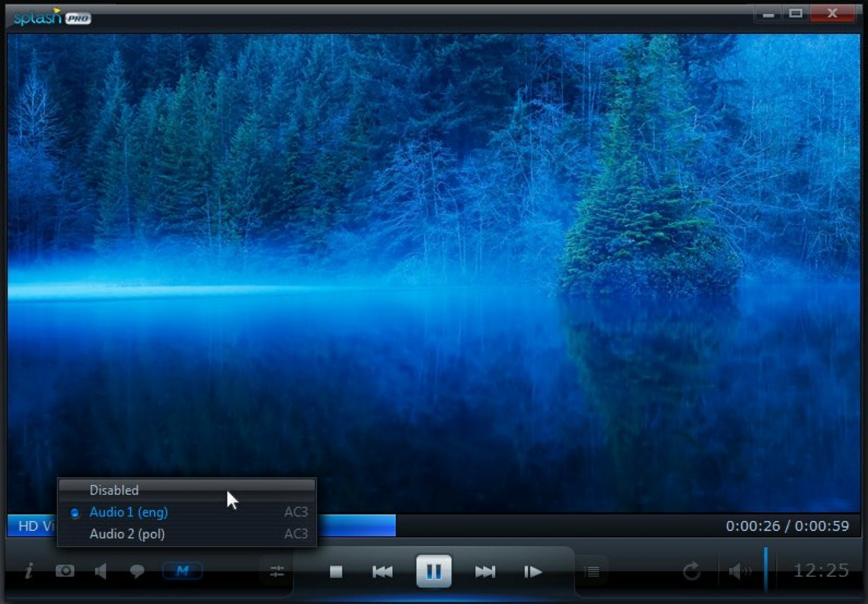Select Audio 2 (pol) track
The image size is (868, 604).
point(187,534)
